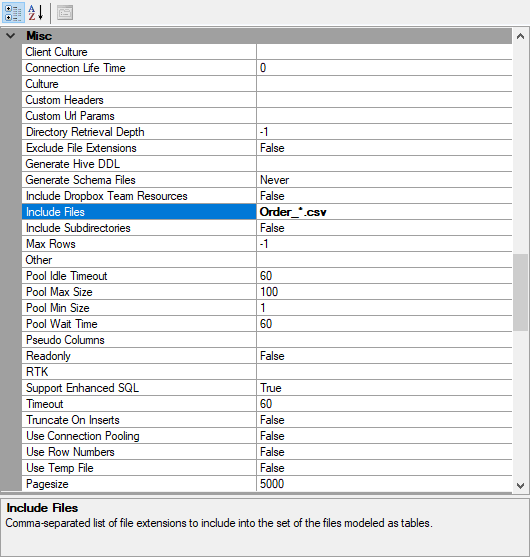The image size is (530, 557).
Task: Click Connection Life Time value field
Action: tap(384, 68)
